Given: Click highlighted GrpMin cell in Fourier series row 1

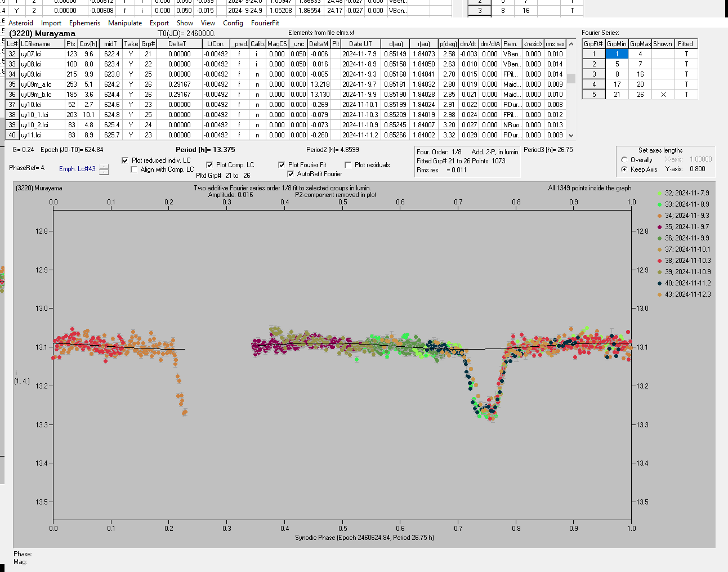Looking at the screenshot, I should [x=617, y=54].
